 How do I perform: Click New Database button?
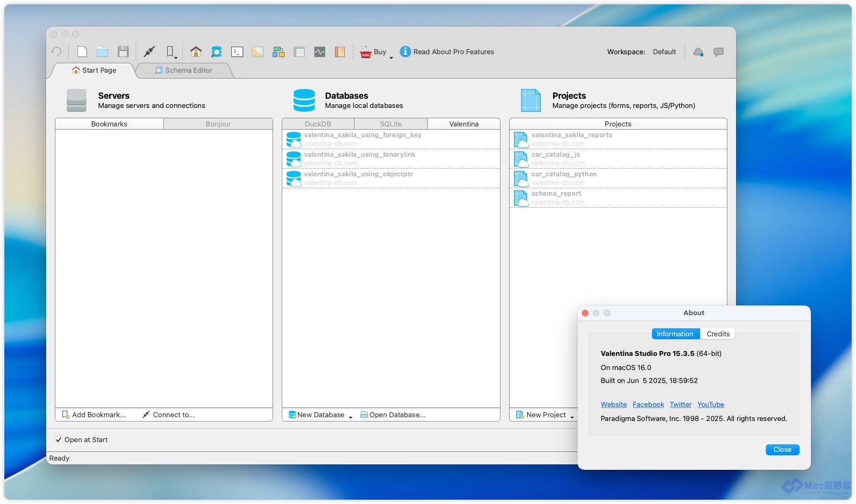coord(316,414)
